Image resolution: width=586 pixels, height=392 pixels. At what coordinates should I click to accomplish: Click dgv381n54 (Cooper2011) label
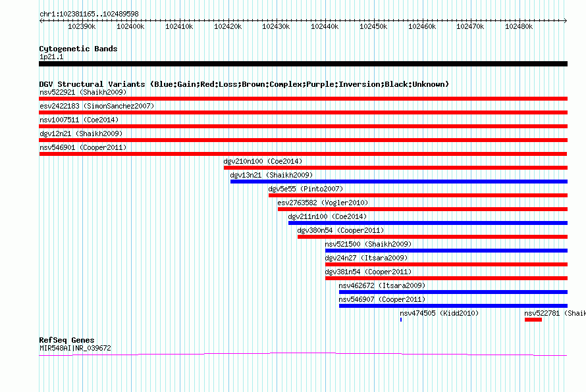(x=368, y=272)
